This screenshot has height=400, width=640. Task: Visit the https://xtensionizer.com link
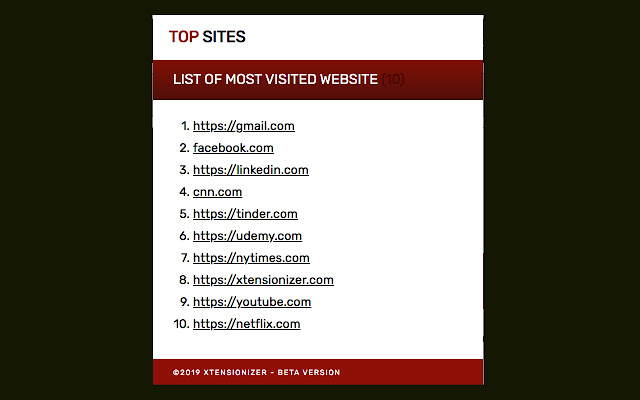(263, 280)
